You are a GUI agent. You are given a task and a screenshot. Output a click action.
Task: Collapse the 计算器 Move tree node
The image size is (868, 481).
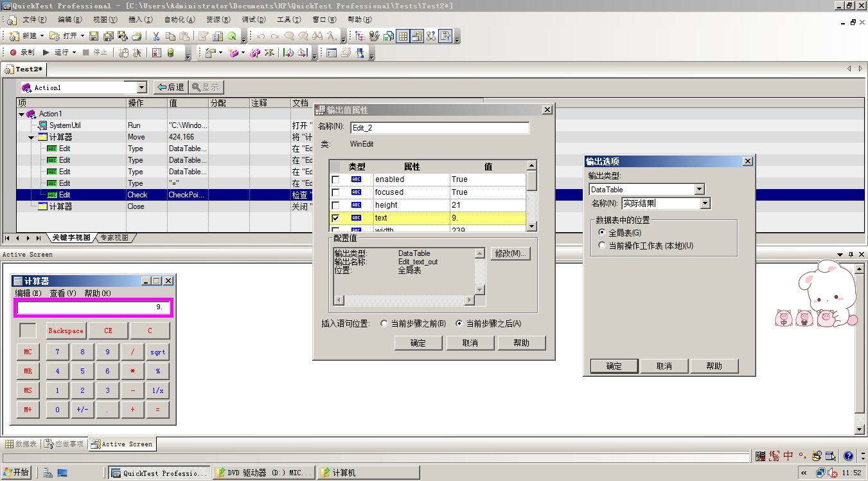(31, 137)
